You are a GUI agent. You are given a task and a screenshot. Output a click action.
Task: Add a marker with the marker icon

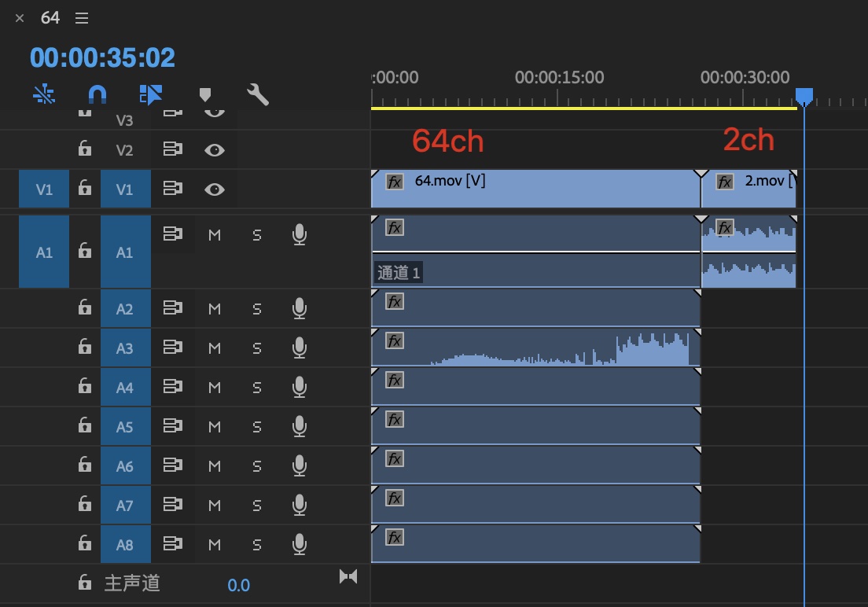pos(205,95)
